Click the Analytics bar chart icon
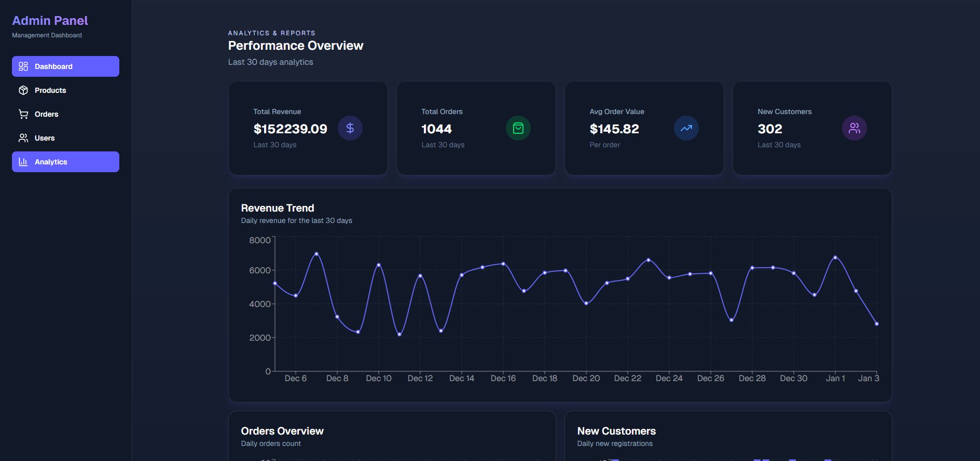 23,162
